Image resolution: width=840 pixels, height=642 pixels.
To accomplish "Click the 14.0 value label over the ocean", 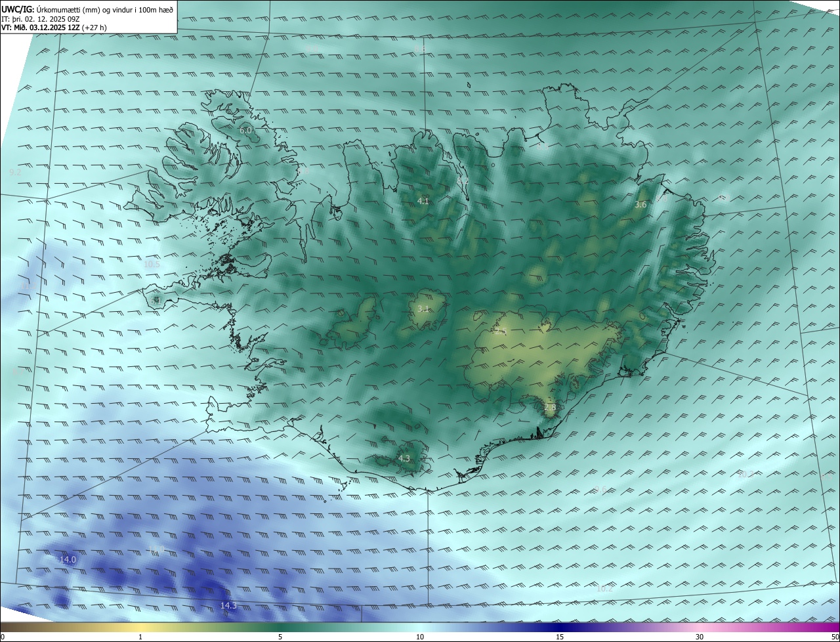I will point(68,560).
